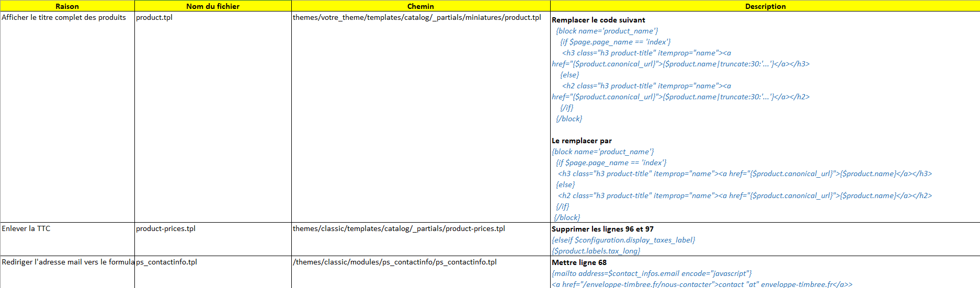Click the "product-prices.tpl" file name cell
Screen dimensions: 980x288
(166, 228)
